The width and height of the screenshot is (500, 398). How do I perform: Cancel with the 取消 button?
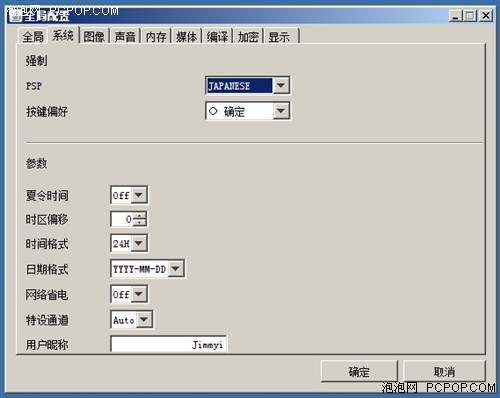(444, 371)
